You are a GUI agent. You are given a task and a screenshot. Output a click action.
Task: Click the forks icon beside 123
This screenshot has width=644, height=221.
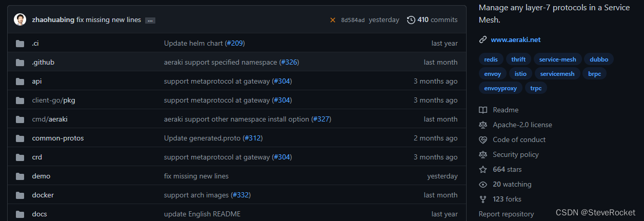pyautogui.click(x=482, y=199)
